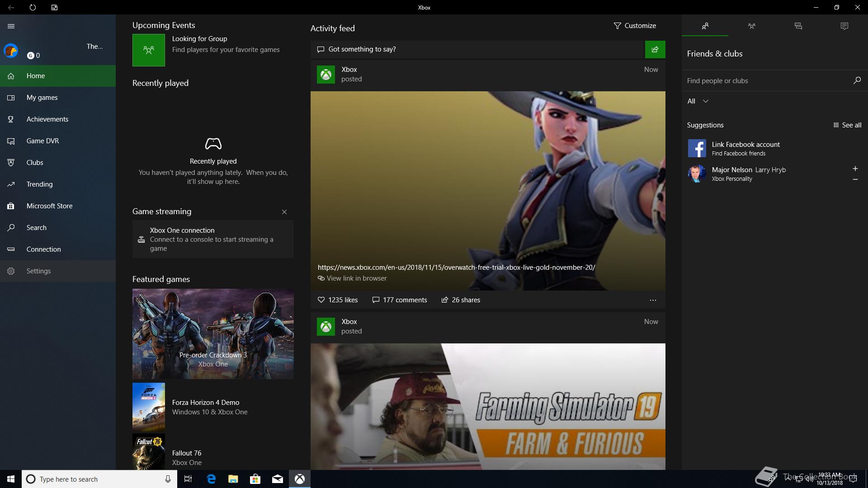The width and height of the screenshot is (868, 488).
Task: Click the display mode icon in title bar
Action: click(x=54, y=7)
